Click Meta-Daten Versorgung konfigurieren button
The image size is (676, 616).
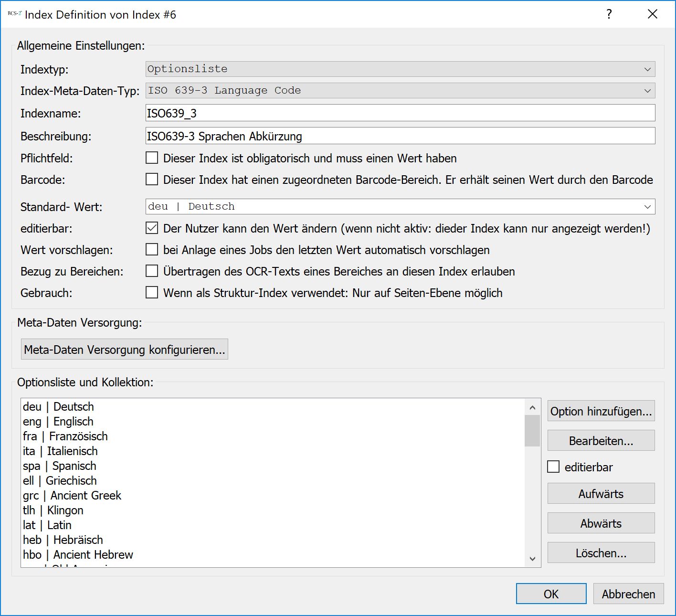(125, 350)
